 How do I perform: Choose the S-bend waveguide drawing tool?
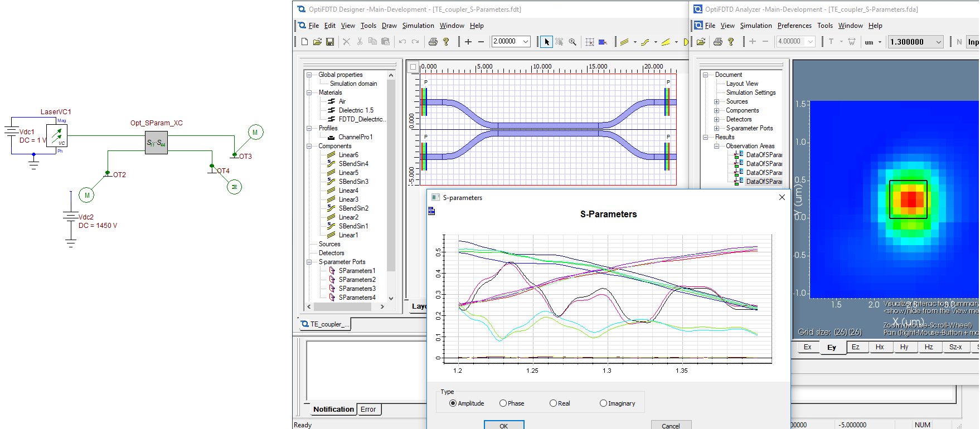point(645,42)
